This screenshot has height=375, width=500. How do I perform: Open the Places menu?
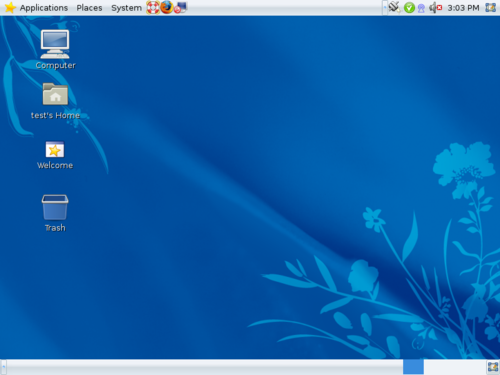(89, 8)
